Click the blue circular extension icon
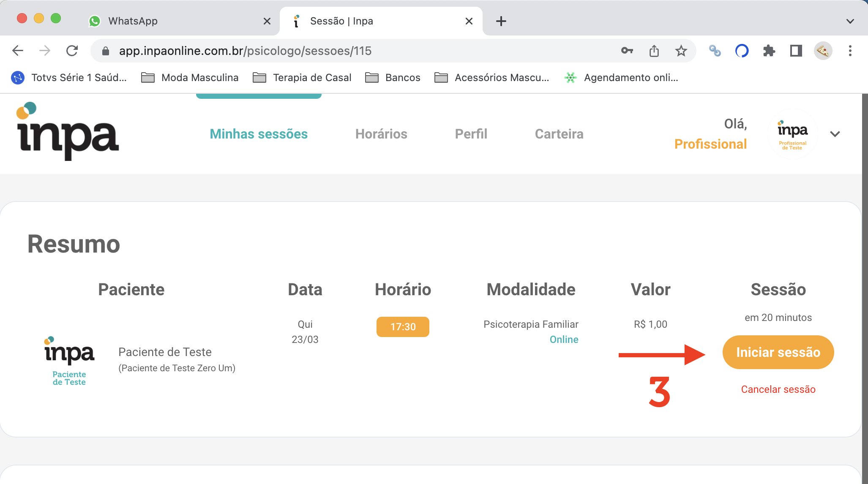Viewport: 868px width, 484px height. click(x=742, y=51)
